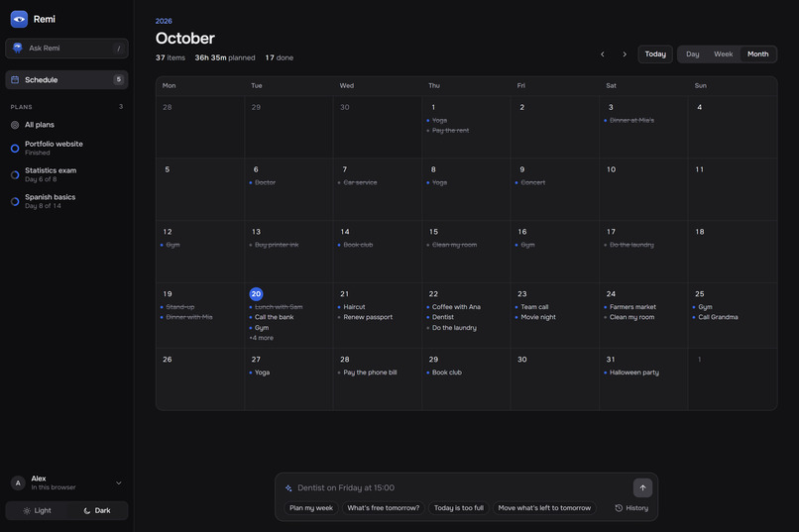The image size is (799, 532).
Task: Click the Alex avatar circle
Action: pyautogui.click(x=18, y=482)
